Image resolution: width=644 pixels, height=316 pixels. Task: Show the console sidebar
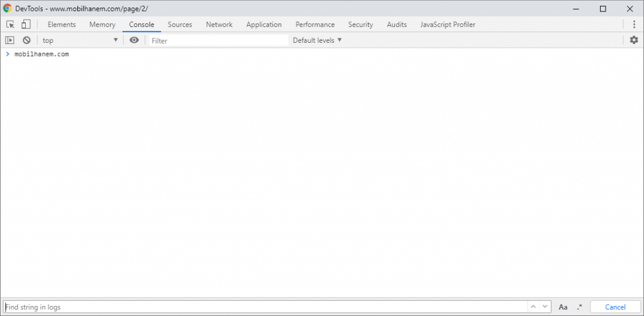pos(9,40)
